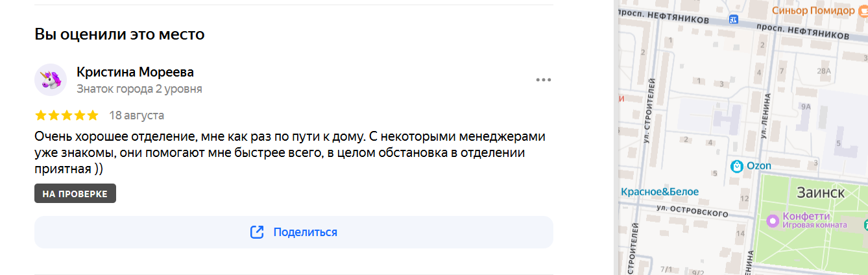Click the Знаток города 2 уровня label
The height and width of the screenshot is (275, 868).
coord(139,89)
